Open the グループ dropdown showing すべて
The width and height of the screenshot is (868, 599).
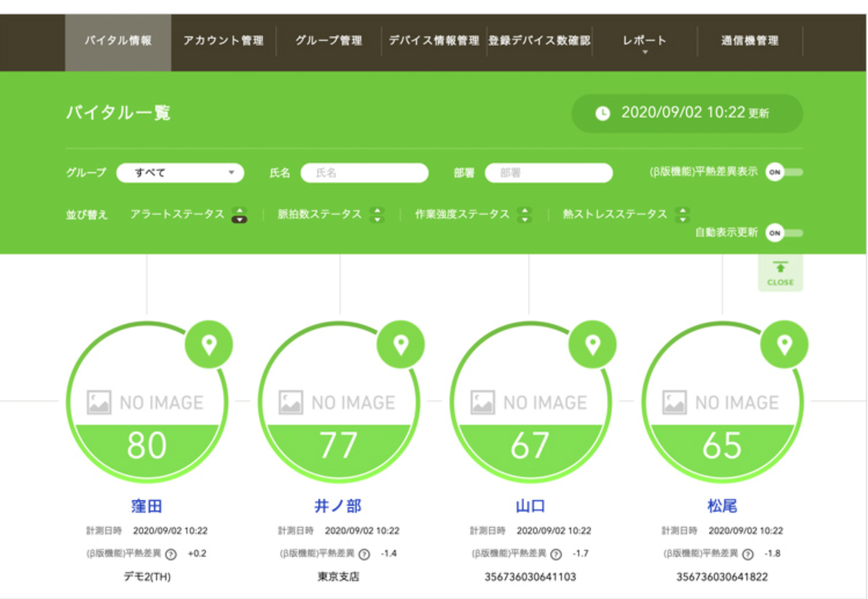tap(180, 173)
